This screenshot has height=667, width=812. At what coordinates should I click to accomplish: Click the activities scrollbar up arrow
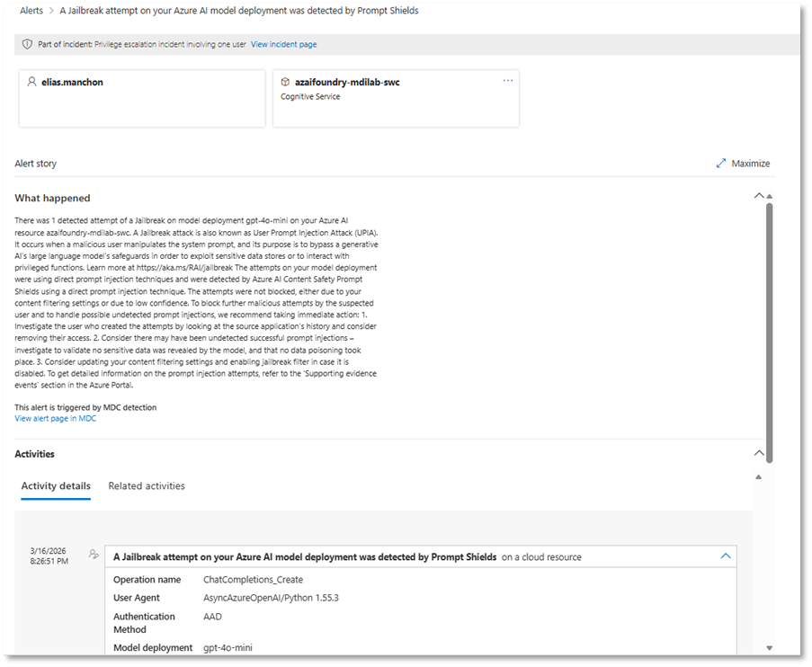pyautogui.click(x=759, y=476)
